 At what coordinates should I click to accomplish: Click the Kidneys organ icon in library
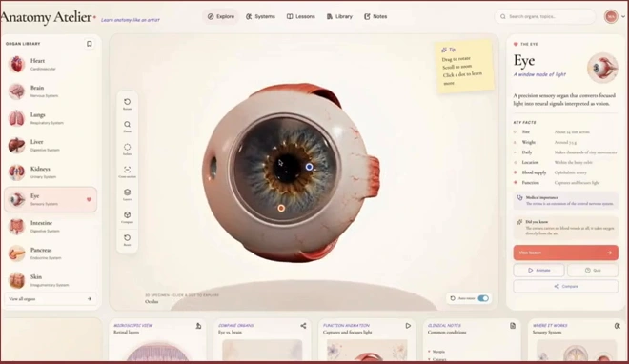(x=17, y=172)
